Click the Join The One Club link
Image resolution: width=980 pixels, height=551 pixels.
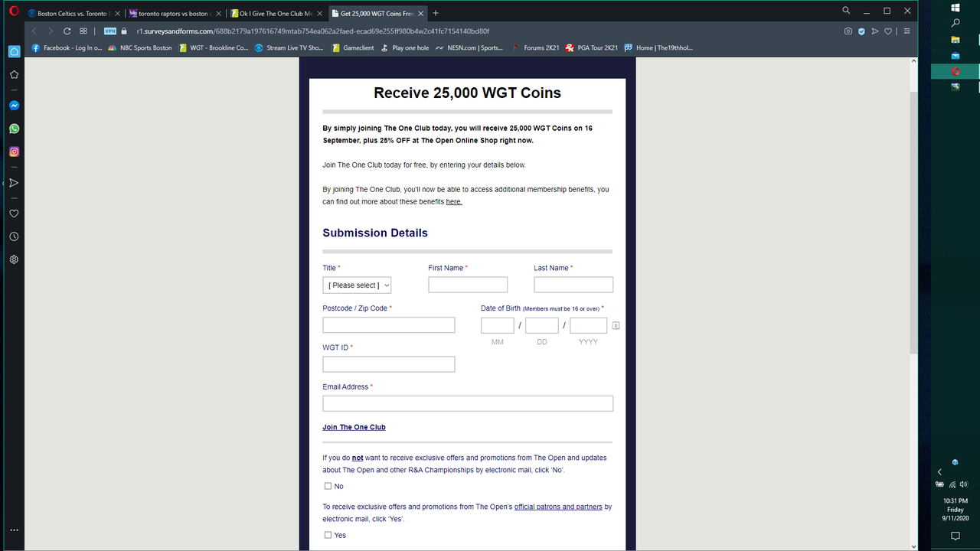[354, 427]
